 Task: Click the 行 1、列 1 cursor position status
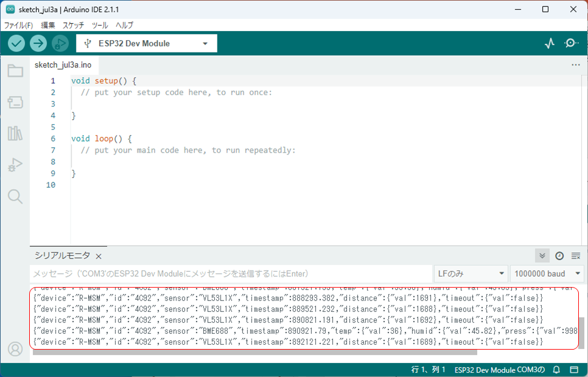(x=428, y=370)
